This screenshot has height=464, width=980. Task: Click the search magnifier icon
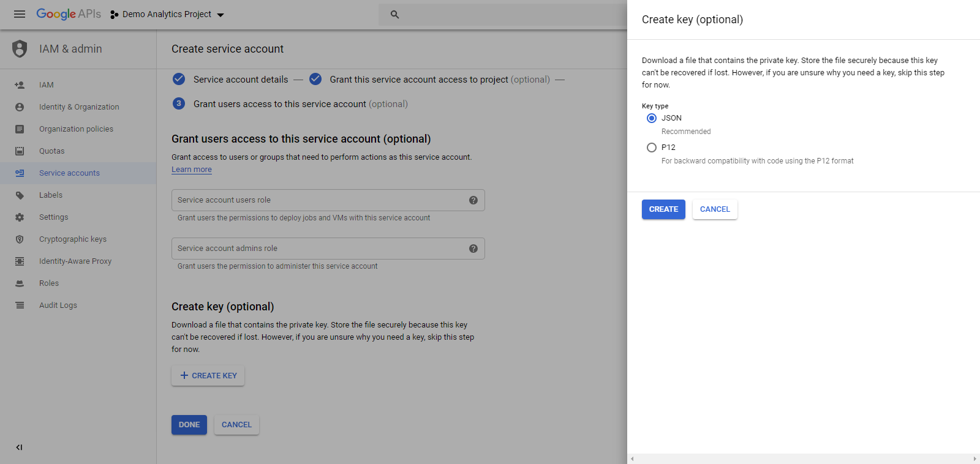[395, 15]
